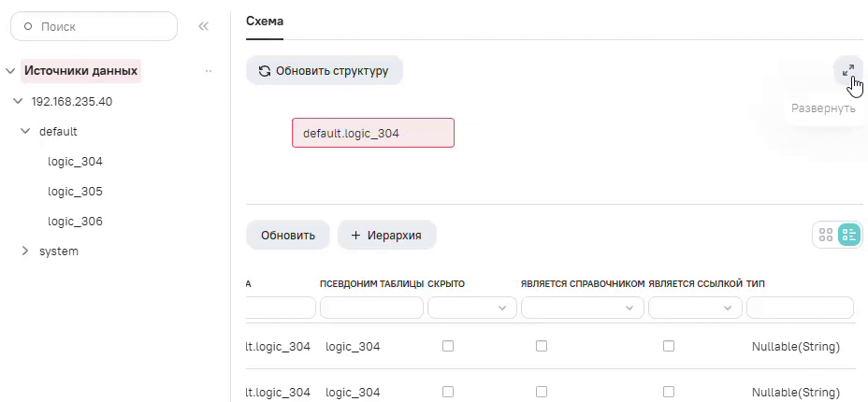Collapse the 192.168.235.40 tree node
Screen dimensions: 868x402
[x=18, y=102]
